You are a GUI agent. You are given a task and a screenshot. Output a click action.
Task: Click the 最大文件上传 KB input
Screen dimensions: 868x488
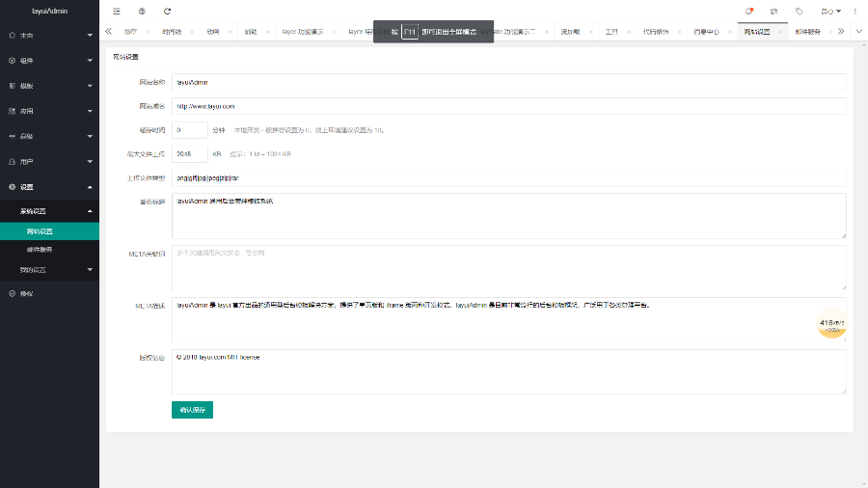(x=190, y=153)
